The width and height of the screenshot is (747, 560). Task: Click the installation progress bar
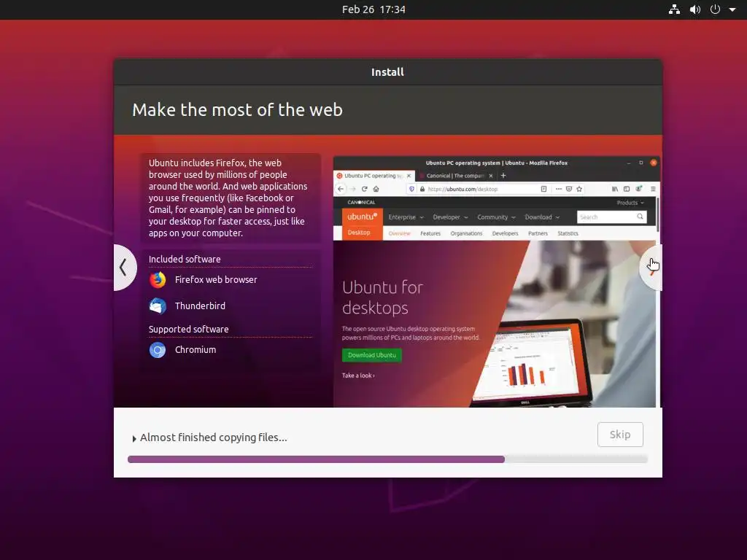(x=387, y=459)
